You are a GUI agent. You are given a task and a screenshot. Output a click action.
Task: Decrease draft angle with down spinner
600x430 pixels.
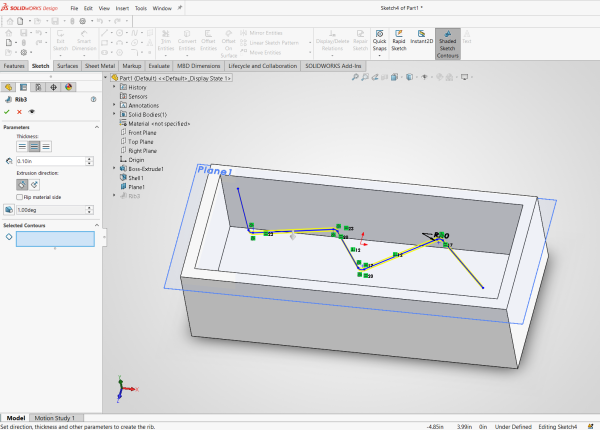click(90, 212)
